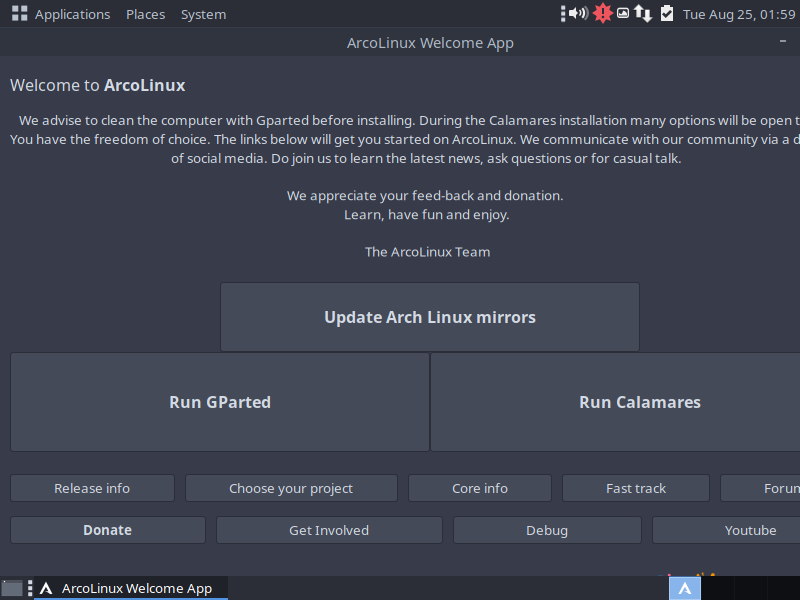Viewport: 800px width, 600px height.
Task: Open the volume control tray icon
Action: (x=578, y=13)
